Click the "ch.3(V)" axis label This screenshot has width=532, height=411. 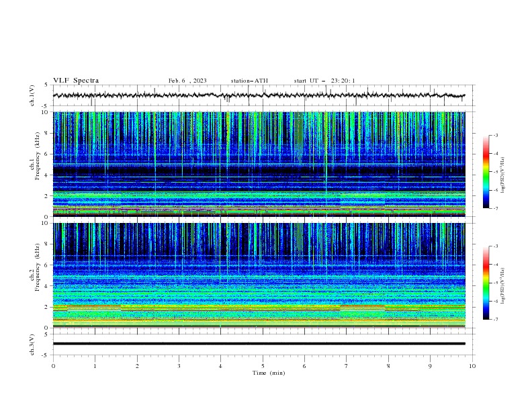[32, 345]
